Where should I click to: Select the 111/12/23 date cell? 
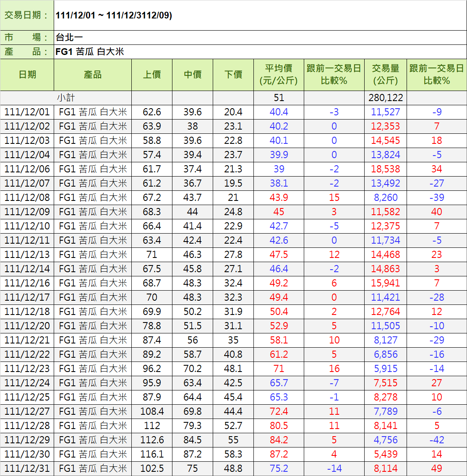pyautogui.click(x=27, y=369)
